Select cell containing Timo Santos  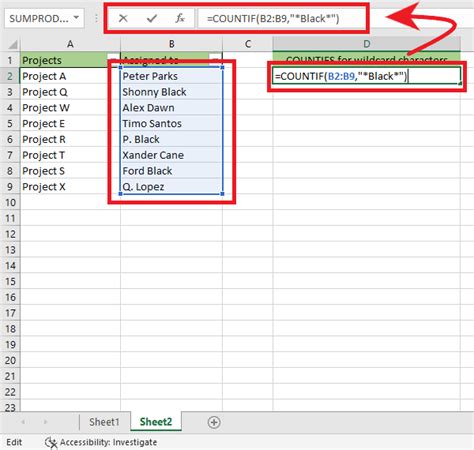pyautogui.click(x=171, y=124)
